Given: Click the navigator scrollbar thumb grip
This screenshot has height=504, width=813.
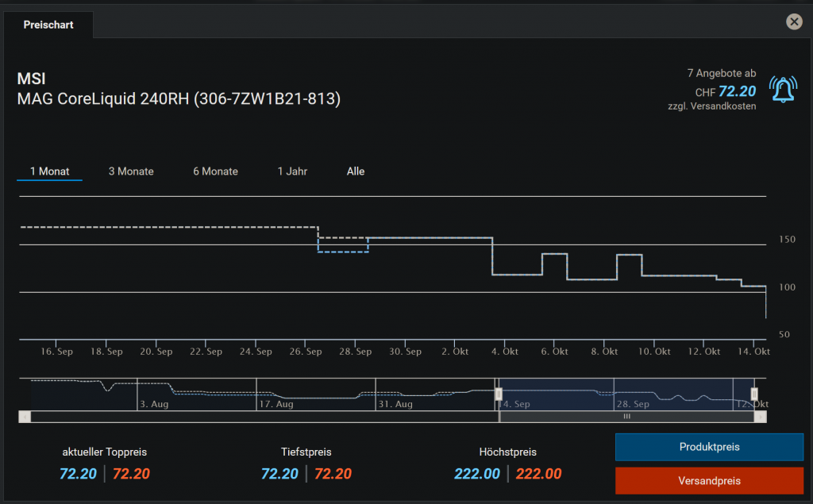Looking at the screenshot, I should (x=626, y=416).
